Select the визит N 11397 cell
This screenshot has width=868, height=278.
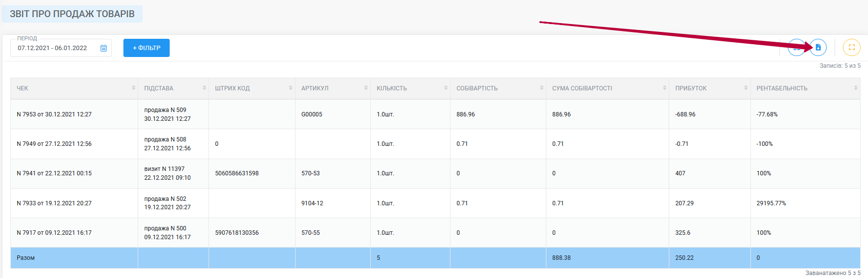pyautogui.click(x=173, y=173)
